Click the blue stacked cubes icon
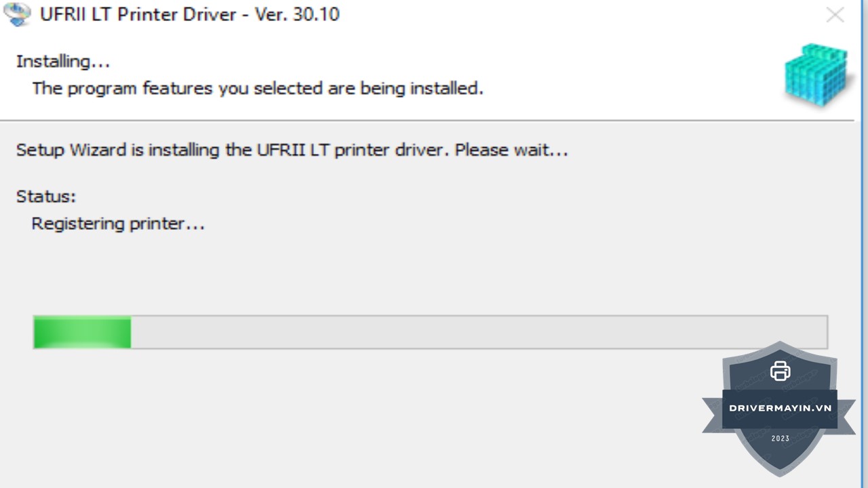 click(x=816, y=75)
